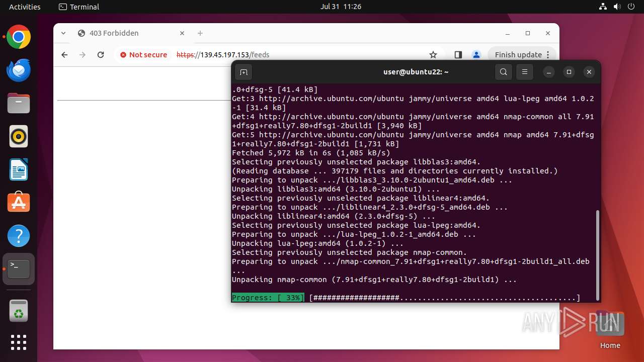Add new Chrome tab with plus
The image size is (644, 362).
(200, 33)
